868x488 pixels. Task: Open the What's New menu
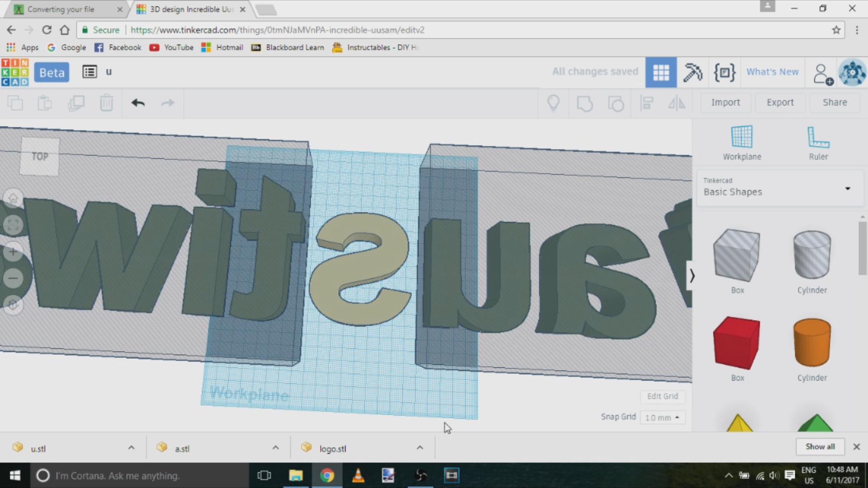(772, 72)
